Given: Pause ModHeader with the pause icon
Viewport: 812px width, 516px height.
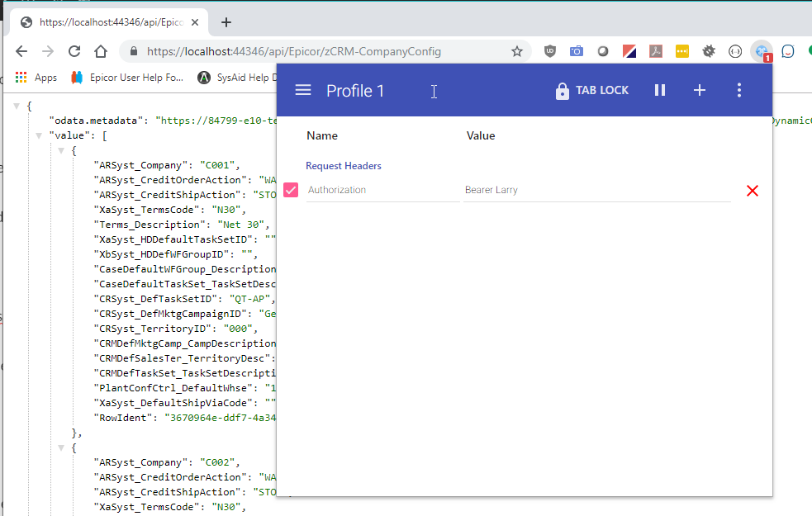Looking at the screenshot, I should (x=660, y=90).
